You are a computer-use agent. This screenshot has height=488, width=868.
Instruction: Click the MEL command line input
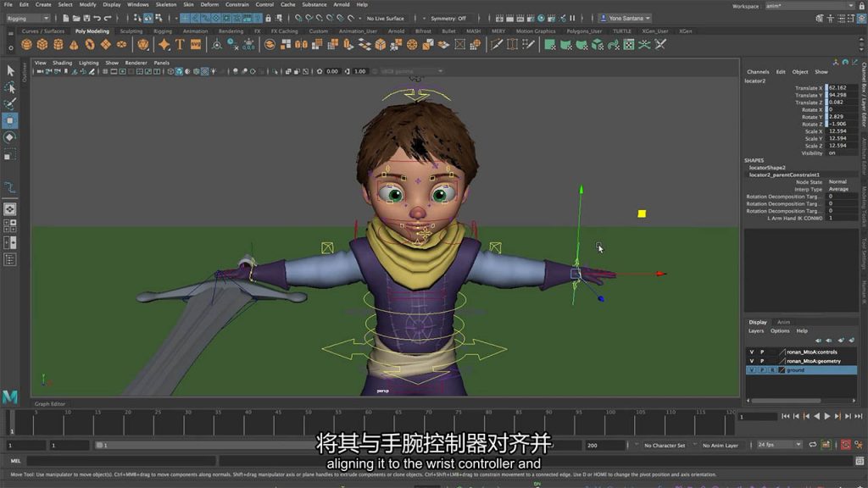pos(120,460)
